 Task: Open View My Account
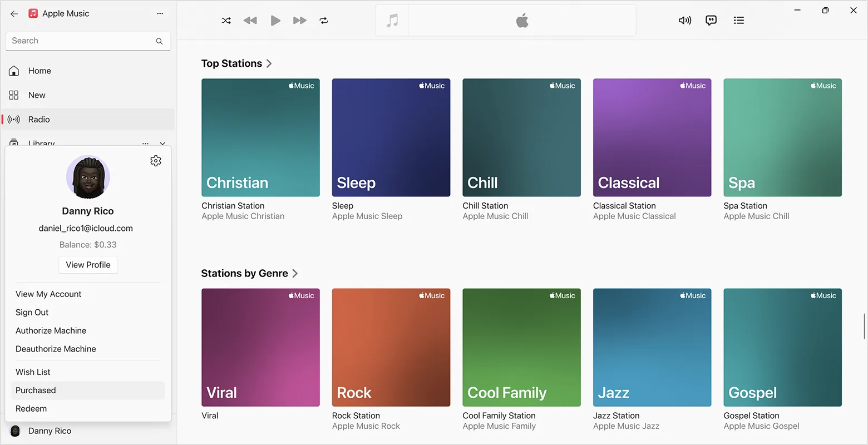click(48, 294)
